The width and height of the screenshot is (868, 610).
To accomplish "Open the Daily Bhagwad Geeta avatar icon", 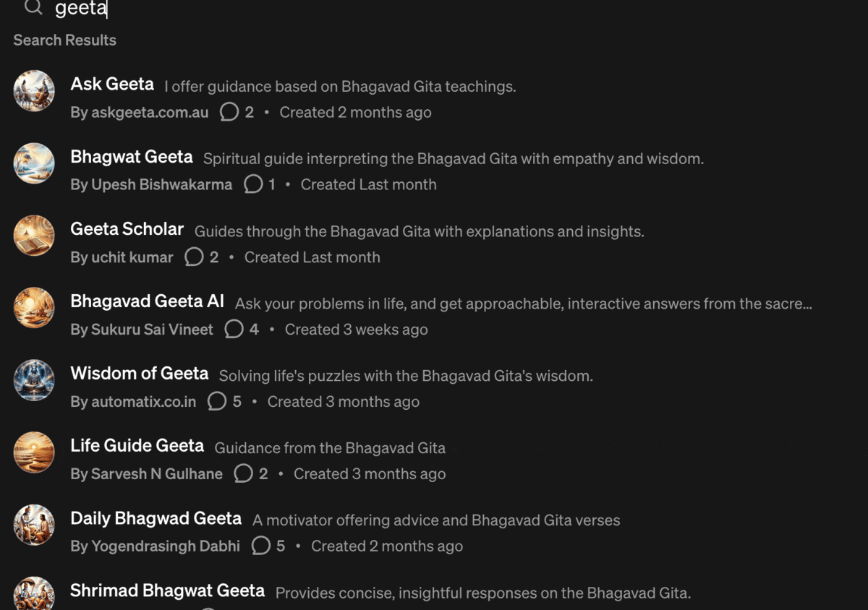I will 34,525.
